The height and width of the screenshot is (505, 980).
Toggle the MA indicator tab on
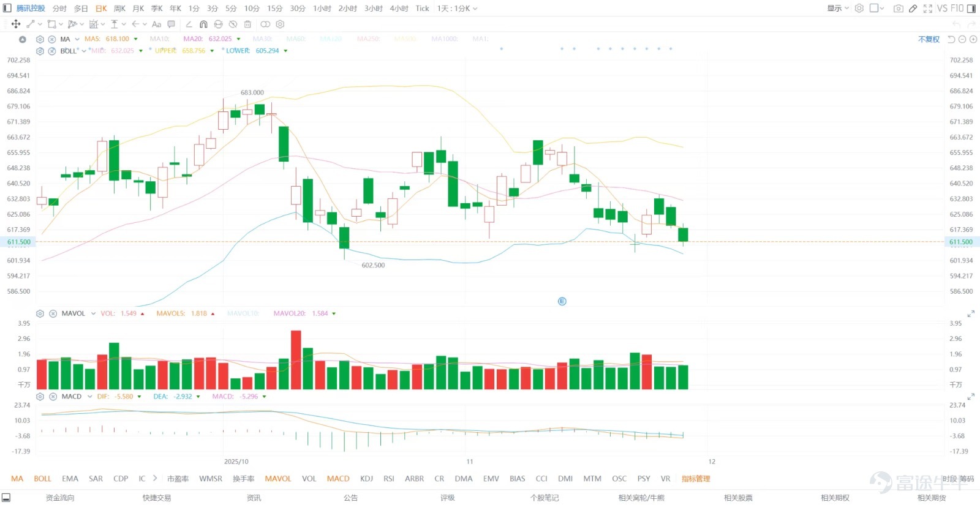[x=17, y=479]
